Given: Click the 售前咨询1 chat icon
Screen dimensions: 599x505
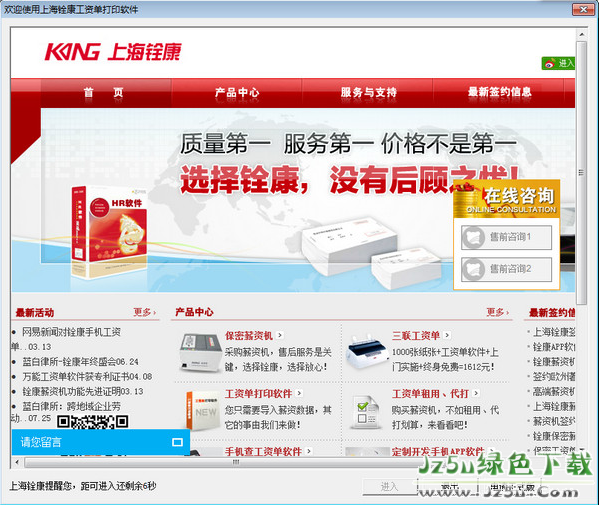Looking at the screenshot, I should coord(473,237).
